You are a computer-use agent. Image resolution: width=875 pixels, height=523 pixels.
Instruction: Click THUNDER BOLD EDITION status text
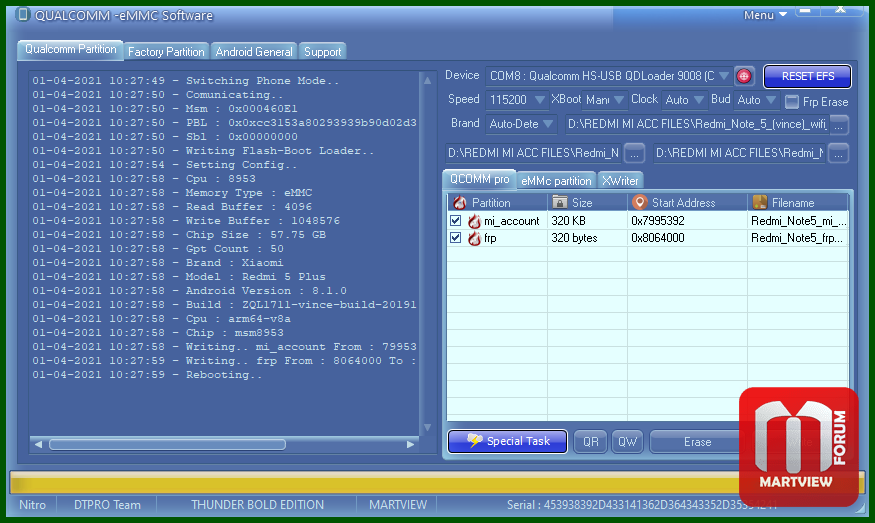click(x=257, y=505)
